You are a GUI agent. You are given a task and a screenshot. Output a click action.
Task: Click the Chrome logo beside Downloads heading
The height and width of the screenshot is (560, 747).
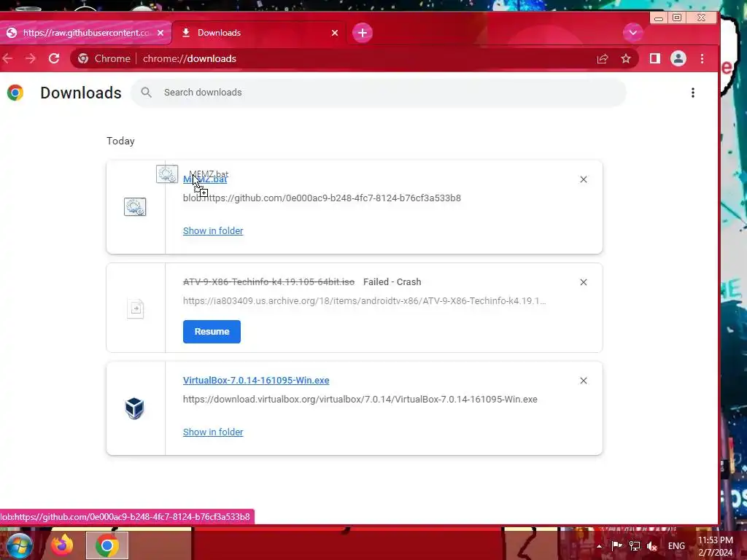15,93
